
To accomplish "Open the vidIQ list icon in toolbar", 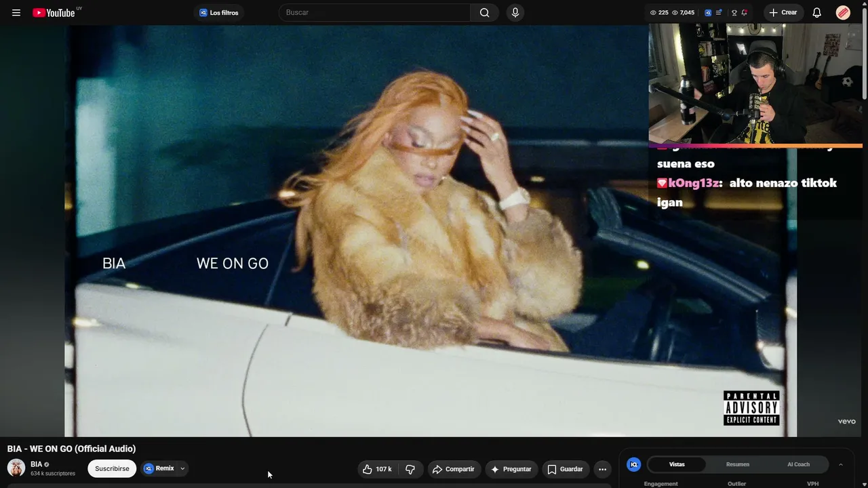I will point(717,13).
